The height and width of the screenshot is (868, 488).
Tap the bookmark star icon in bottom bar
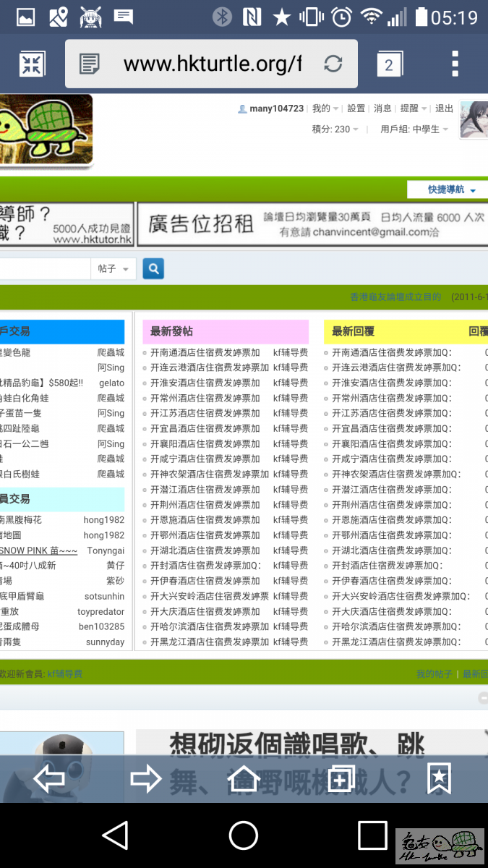439,778
